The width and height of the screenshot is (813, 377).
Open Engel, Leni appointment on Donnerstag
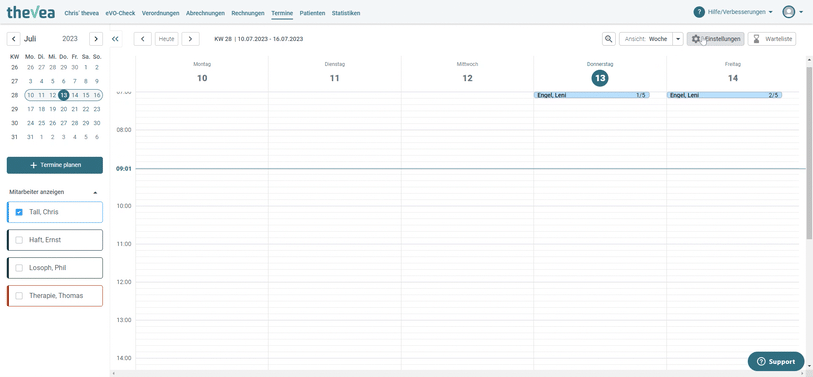[x=592, y=95]
